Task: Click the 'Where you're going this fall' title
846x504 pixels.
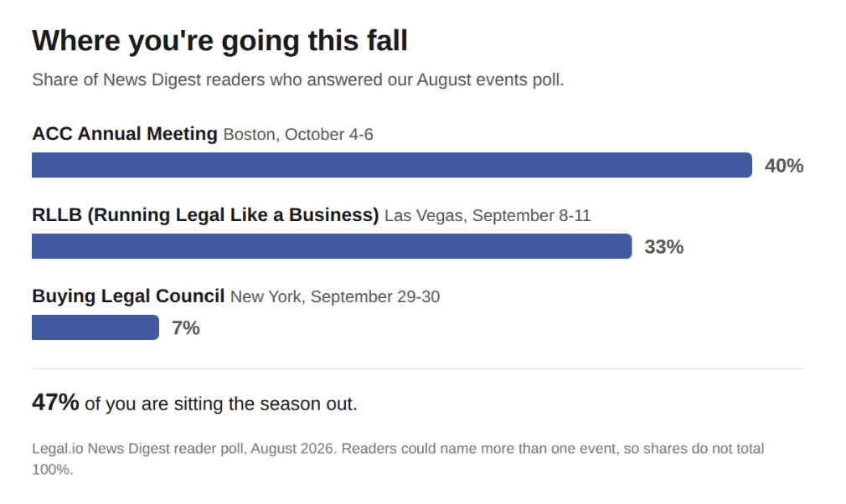Action: pyautogui.click(x=219, y=41)
